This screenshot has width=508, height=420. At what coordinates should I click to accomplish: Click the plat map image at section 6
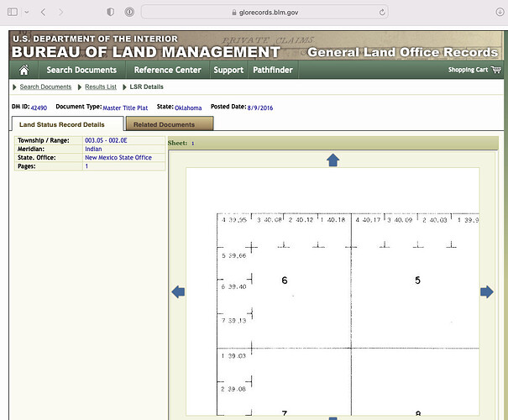click(285, 281)
